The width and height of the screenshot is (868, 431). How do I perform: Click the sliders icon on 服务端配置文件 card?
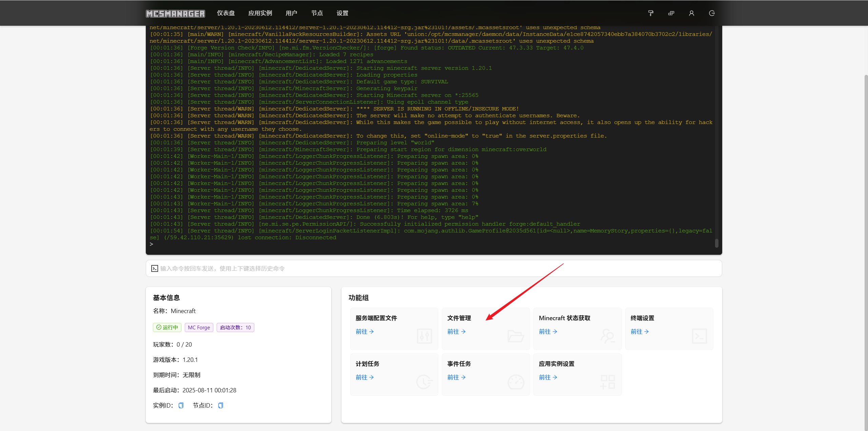424,336
